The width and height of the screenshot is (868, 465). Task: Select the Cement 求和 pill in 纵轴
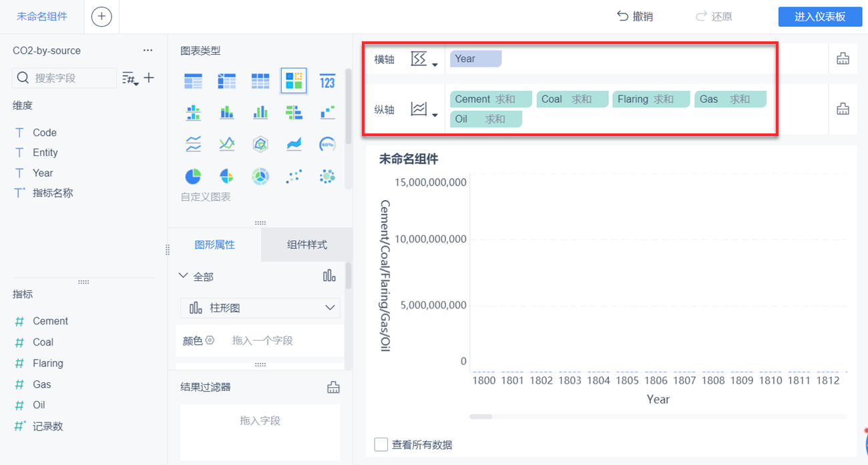click(491, 98)
